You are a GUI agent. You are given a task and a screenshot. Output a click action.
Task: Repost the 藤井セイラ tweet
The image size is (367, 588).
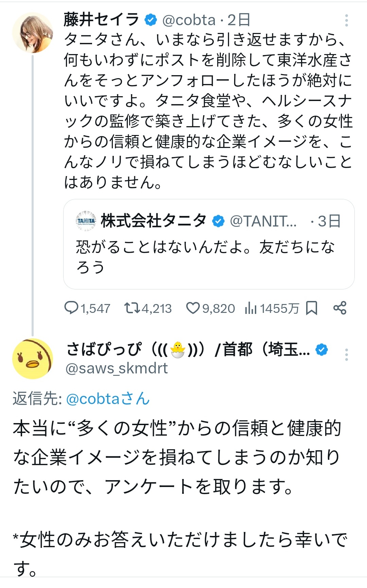click(132, 308)
